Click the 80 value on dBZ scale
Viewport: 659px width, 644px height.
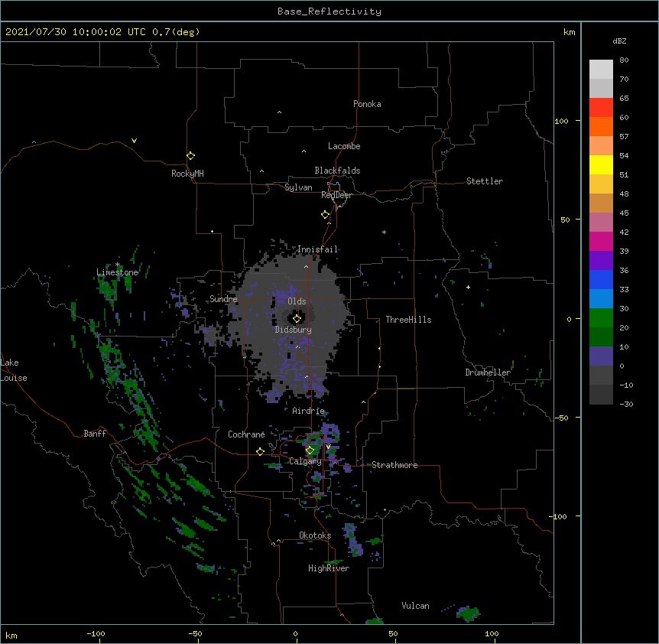click(x=624, y=60)
